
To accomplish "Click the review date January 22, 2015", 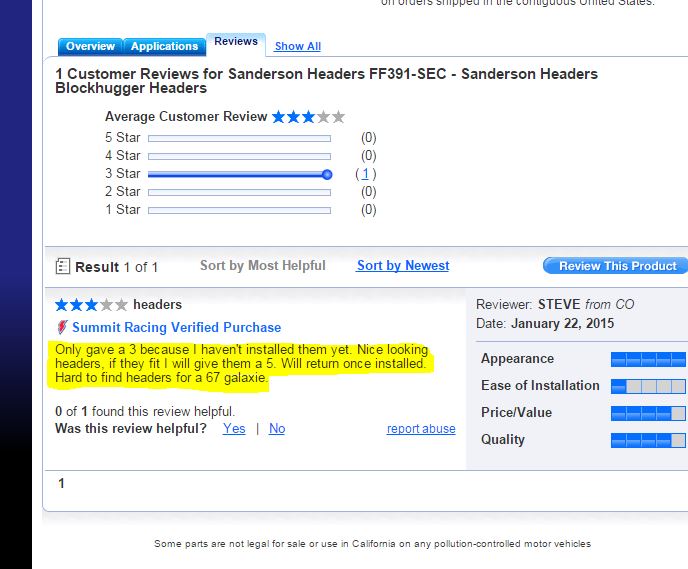I will (x=563, y=324).
